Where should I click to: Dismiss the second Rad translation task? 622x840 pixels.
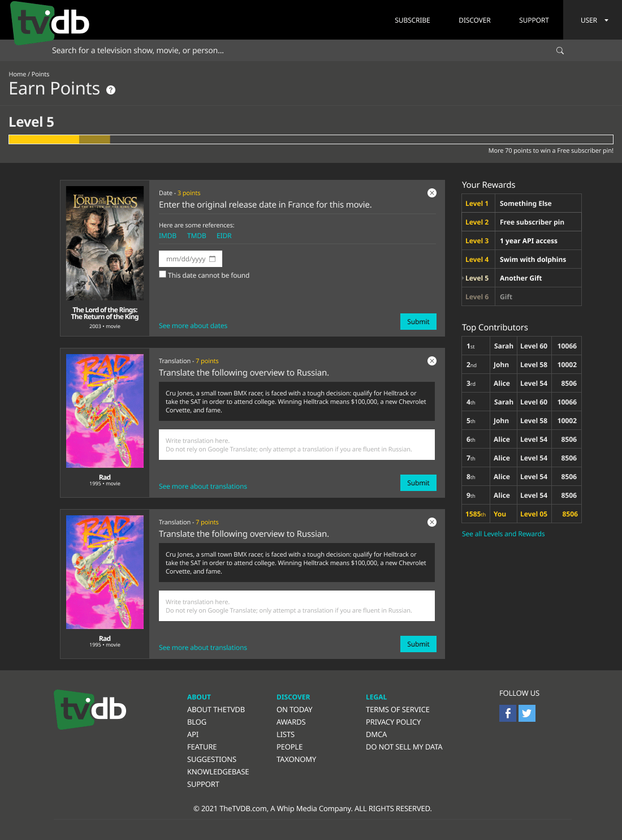pos(432,522)
